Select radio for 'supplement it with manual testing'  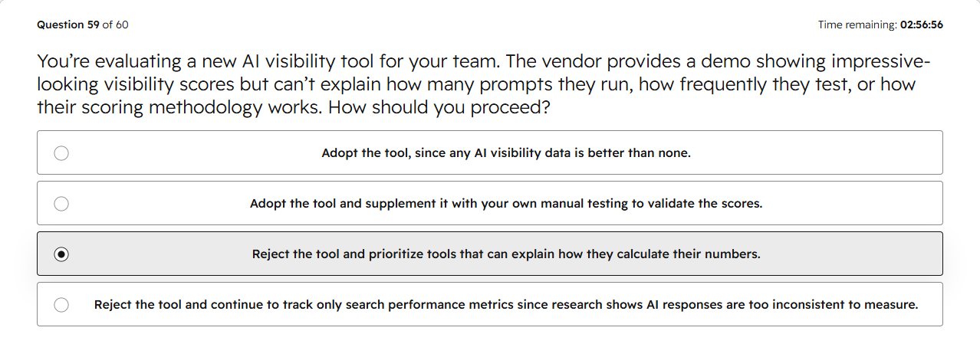pyautogui.click(x=61, y=204)
